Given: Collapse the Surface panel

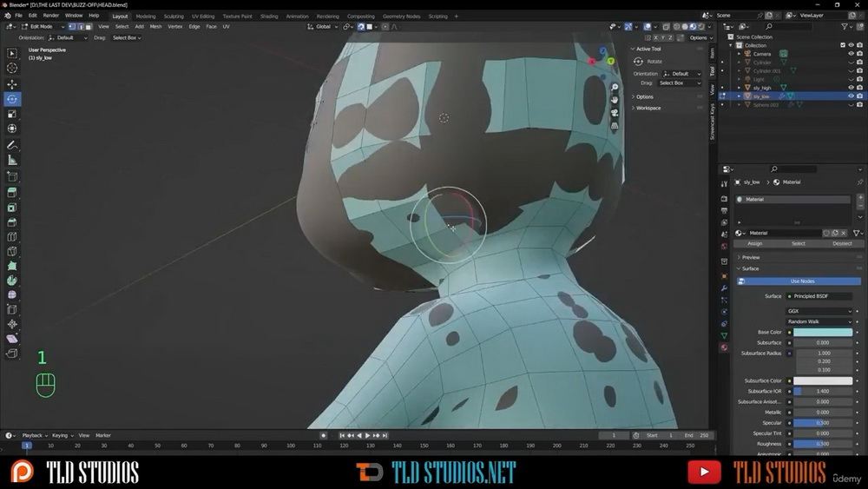Looking at the screenshot, I should (x=750, y=268).
